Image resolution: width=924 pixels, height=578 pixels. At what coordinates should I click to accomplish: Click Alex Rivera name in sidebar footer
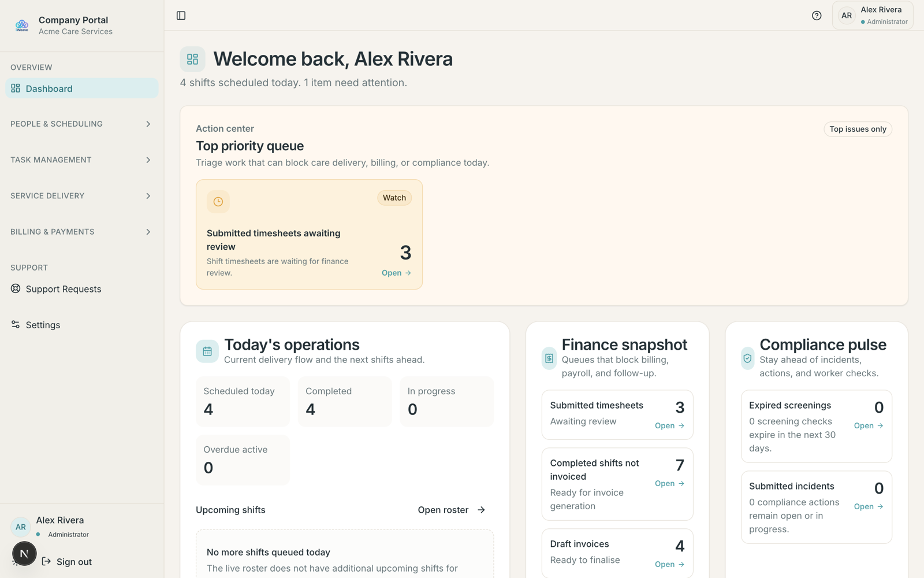click(60, 520)
